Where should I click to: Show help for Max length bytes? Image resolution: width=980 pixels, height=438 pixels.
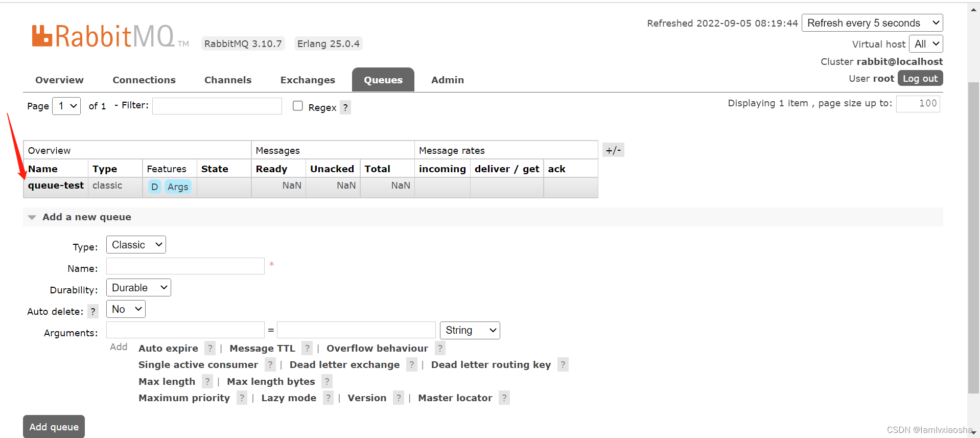(x=327, y=381)
